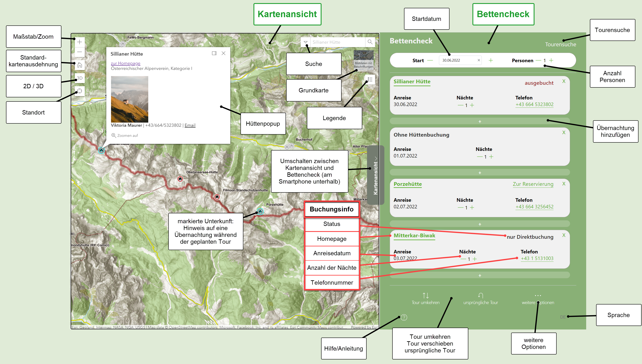Image resolution: width=642 pixels, height=364 pixels.
Task: Move start date one day later
Action: point(491,60)
